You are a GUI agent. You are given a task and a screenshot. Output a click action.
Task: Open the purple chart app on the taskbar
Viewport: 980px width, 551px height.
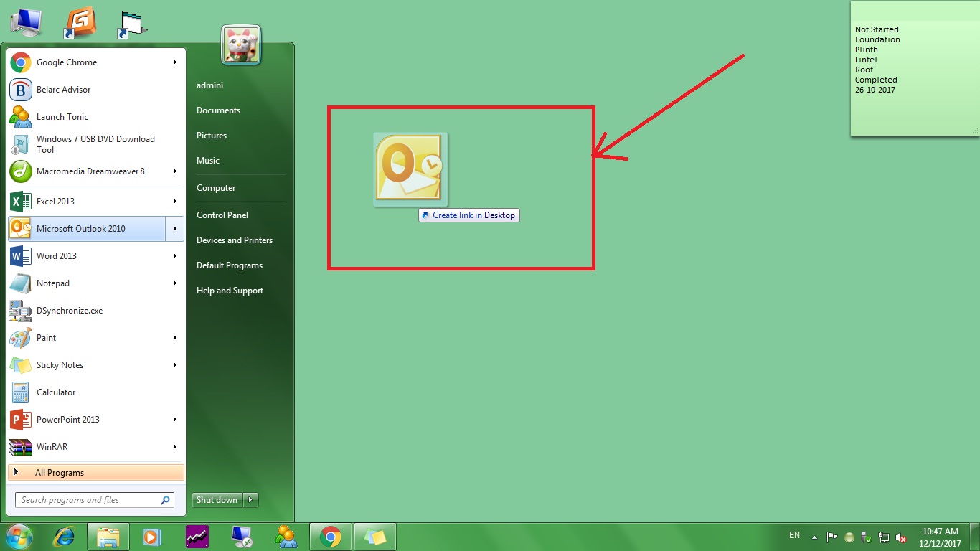(x=197, y=537)
